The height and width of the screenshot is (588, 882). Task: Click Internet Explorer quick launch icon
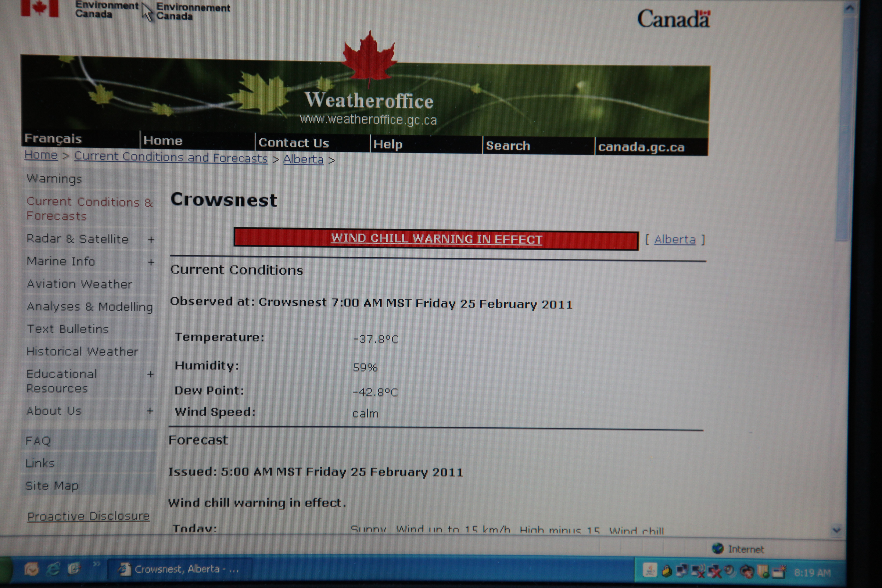[53, 570]
